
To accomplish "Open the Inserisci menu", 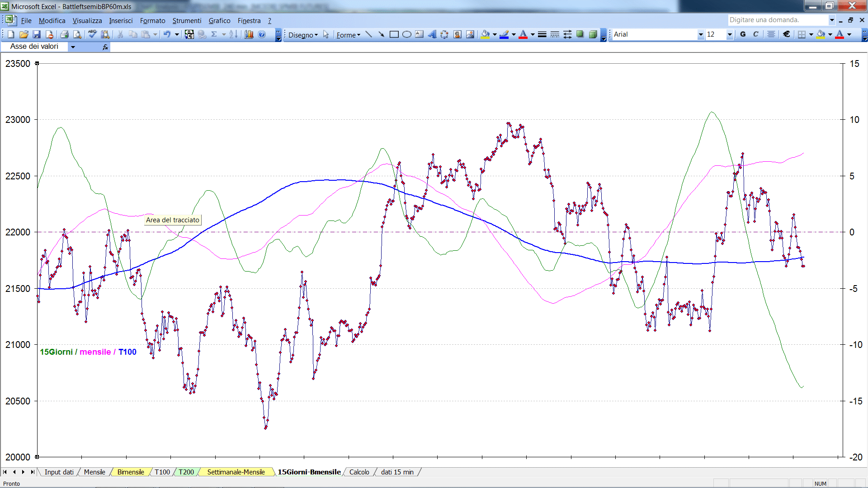I will coord(121,21).
